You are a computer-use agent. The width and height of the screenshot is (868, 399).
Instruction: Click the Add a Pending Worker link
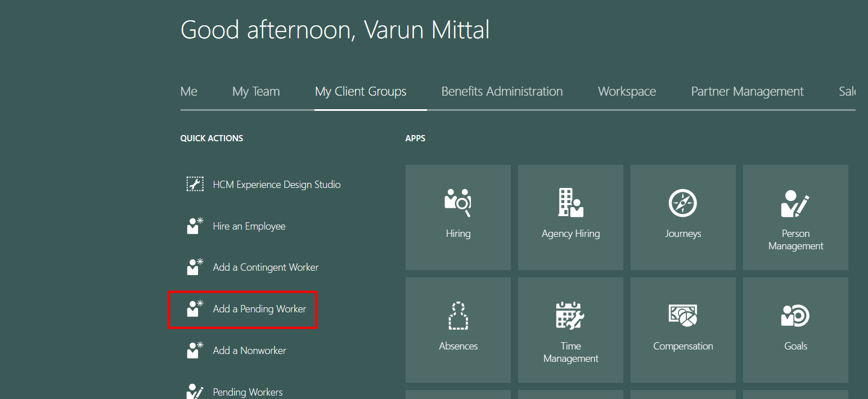(x=259, y=309)
